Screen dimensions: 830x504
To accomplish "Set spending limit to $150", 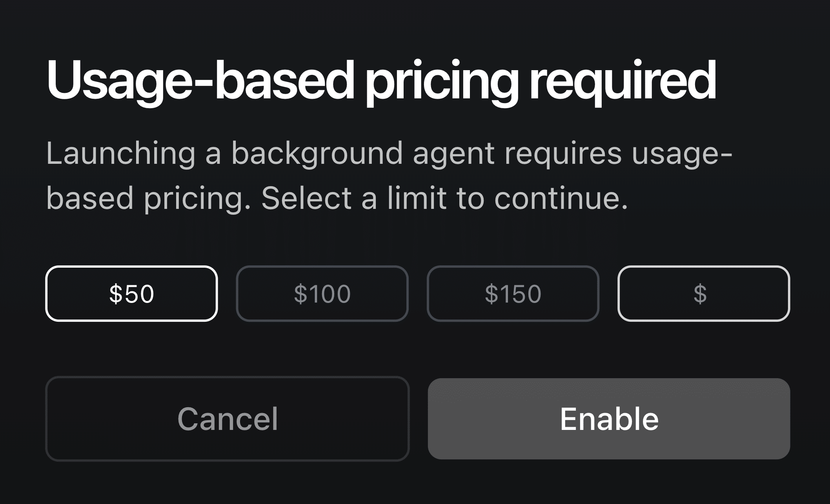I will point(513,294).
